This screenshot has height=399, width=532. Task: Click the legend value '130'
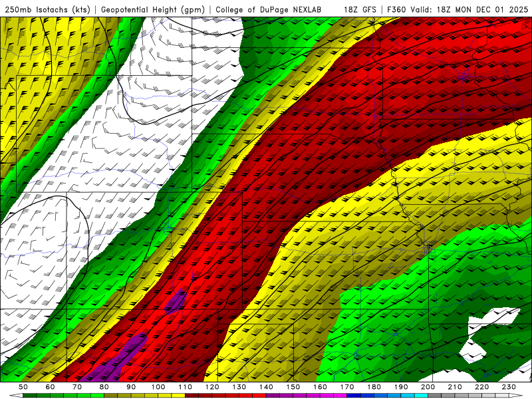tap(239, 387)
